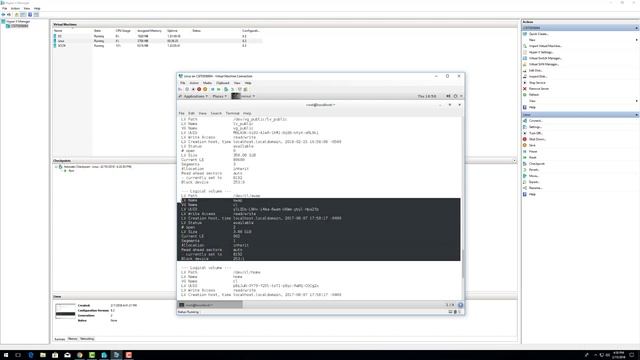
Task: Open Media menu in VM Connection window
Action: pyautogui.click(x=207, y=83)
